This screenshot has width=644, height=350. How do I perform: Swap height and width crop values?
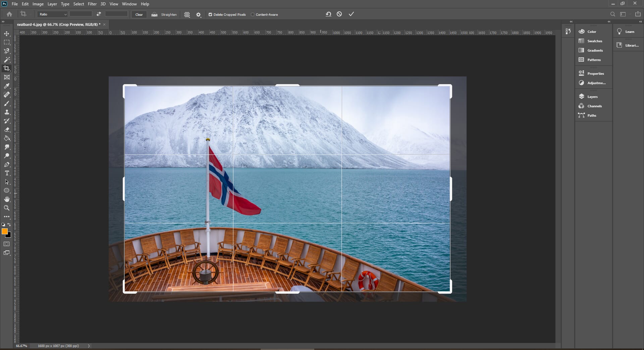click(99, 14)
